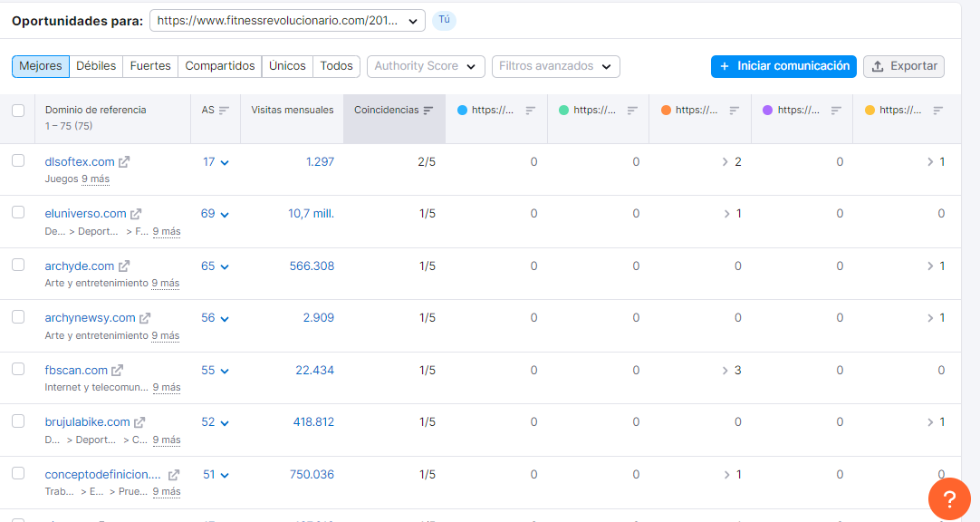This screenshot has height=522, width=980.
Task: Open the help question mark bubble
Action: [949, 498]
